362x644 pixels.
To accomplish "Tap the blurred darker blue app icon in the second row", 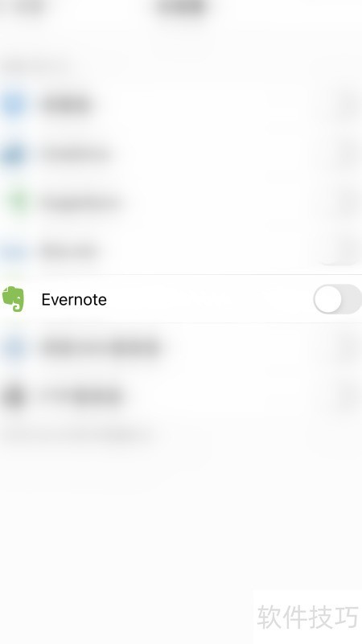I will pos(14,154).
